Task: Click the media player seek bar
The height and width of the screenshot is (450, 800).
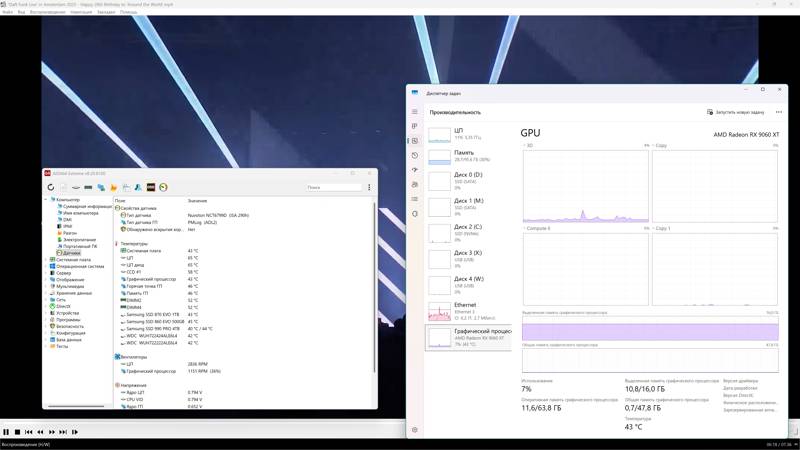Action: (x=203, y=422)
